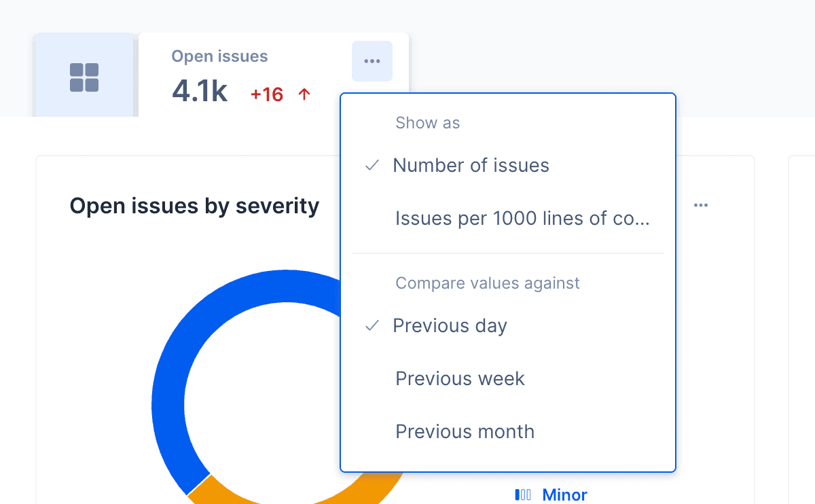Select Issues per 1000 lines of code
This screenshot has height=504, width=815.
pyautogui.click(x=523, y=218)
